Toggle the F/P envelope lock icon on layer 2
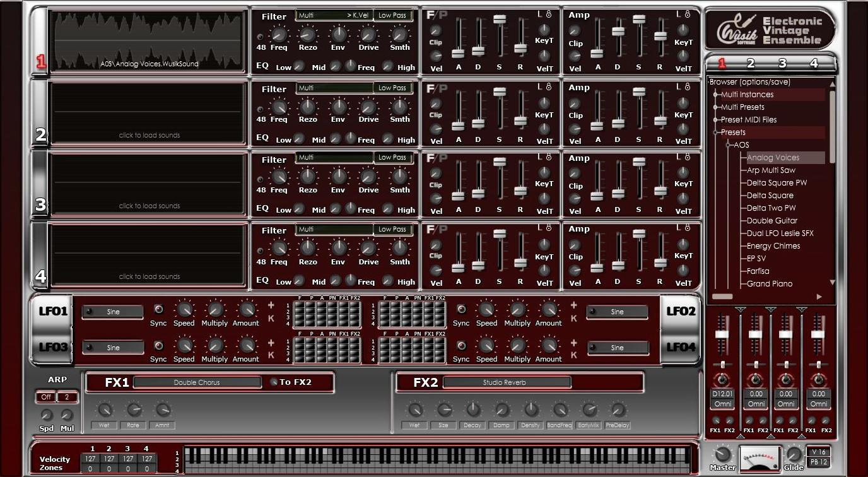Screen dimensions: 868x477 pos(548,86)
